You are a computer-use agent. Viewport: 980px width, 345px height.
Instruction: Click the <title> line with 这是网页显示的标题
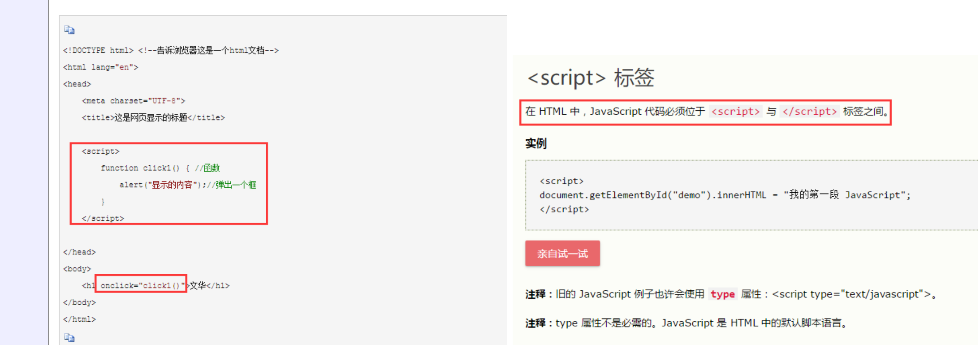(153, 117)
